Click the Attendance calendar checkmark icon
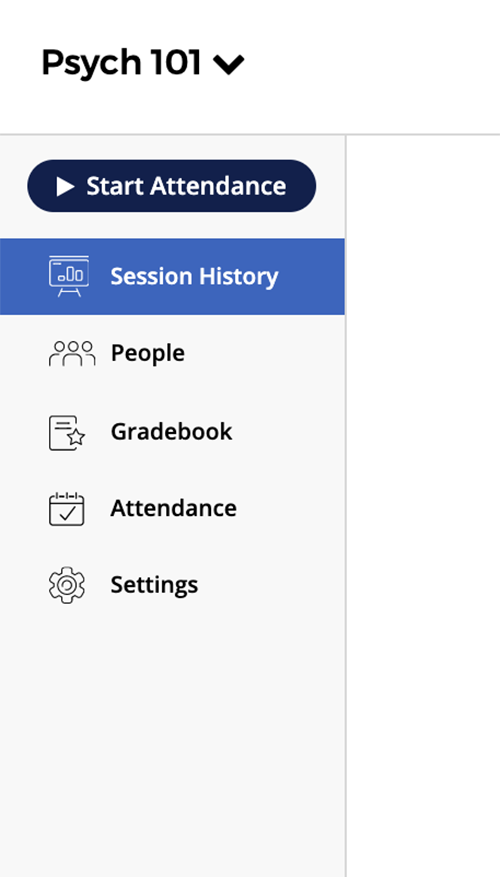The image size is (500, 877). (67, 508)
